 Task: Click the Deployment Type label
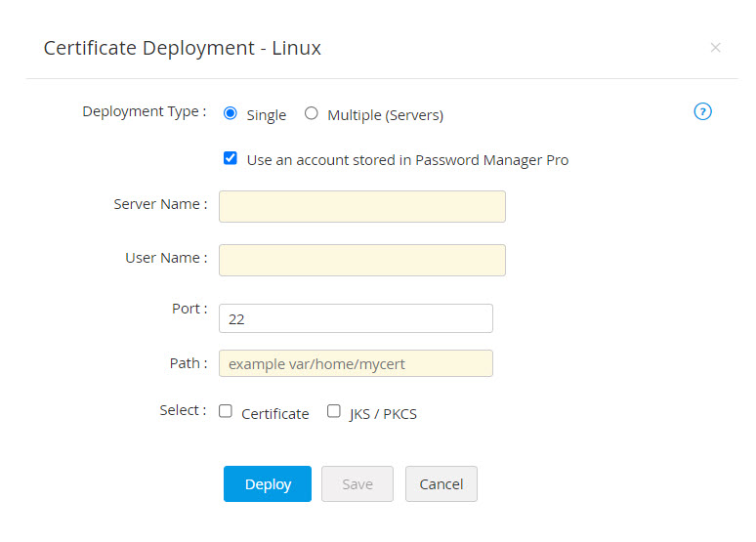click(144, 111)
